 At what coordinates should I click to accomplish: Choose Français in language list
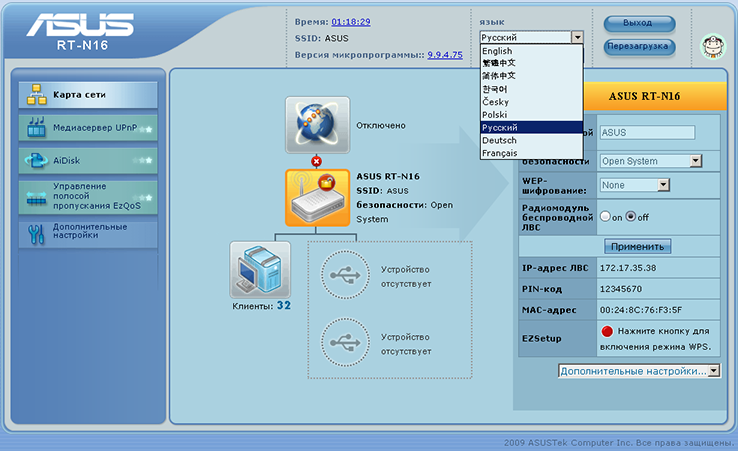pyautogui.click(x=531, y=153)
